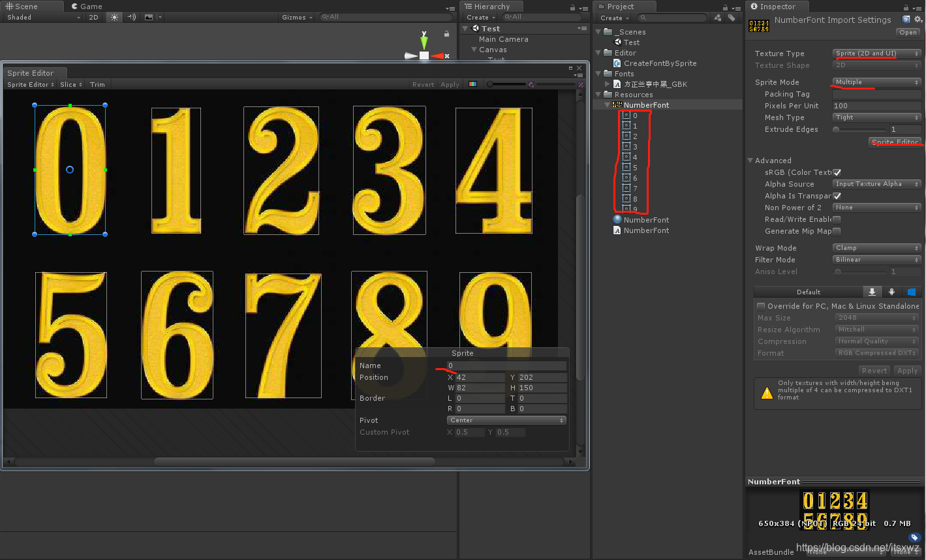
Task: Select Android platform override tab
Action: (x=891, y=292)
